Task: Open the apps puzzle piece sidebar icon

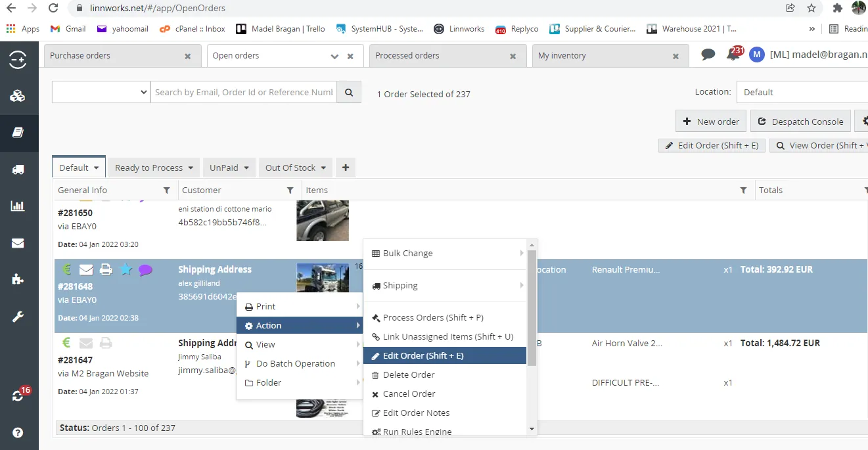Action: (18, 279)
